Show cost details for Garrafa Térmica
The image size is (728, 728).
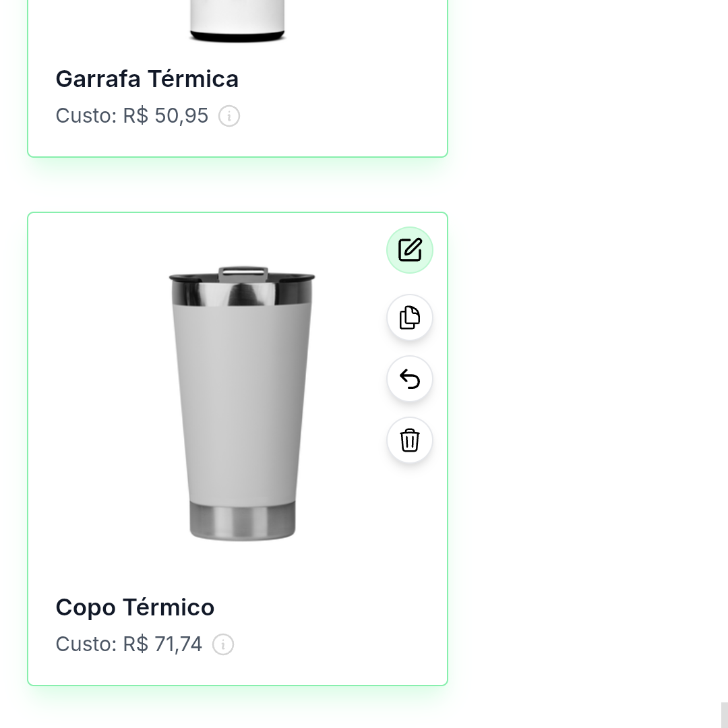coord(229,116)
